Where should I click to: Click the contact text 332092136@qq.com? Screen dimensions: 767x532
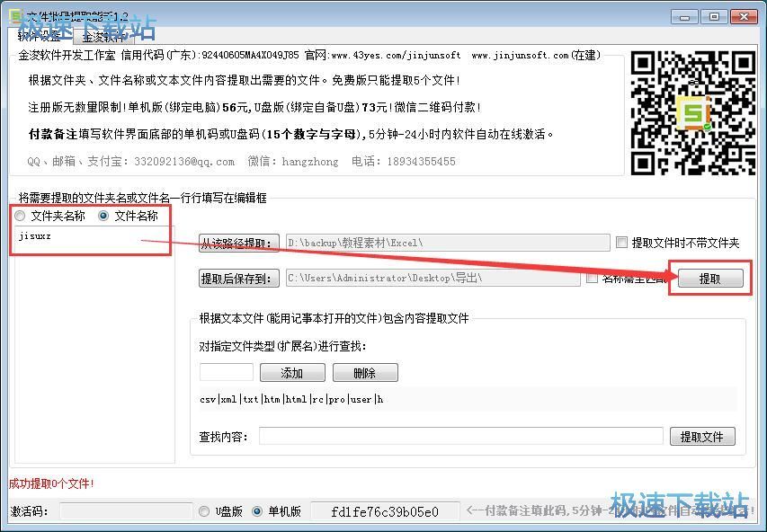[x=184, y=162]
